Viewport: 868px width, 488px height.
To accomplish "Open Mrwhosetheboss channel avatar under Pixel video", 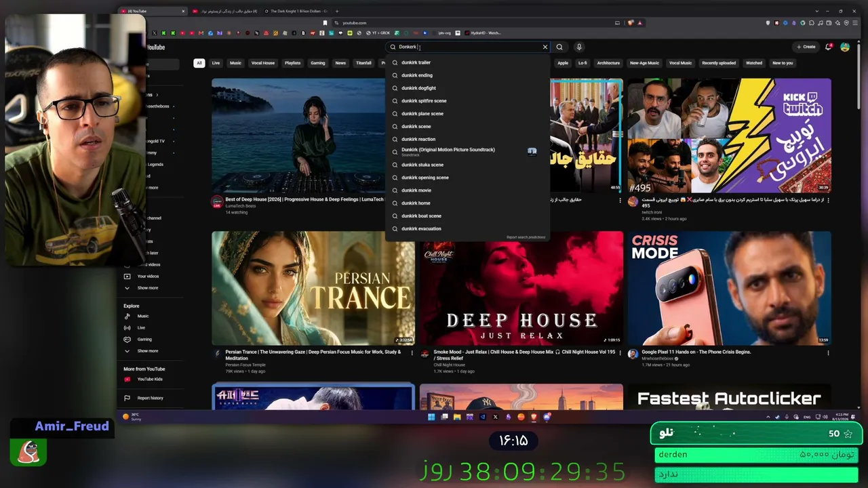I will point(633,354).
